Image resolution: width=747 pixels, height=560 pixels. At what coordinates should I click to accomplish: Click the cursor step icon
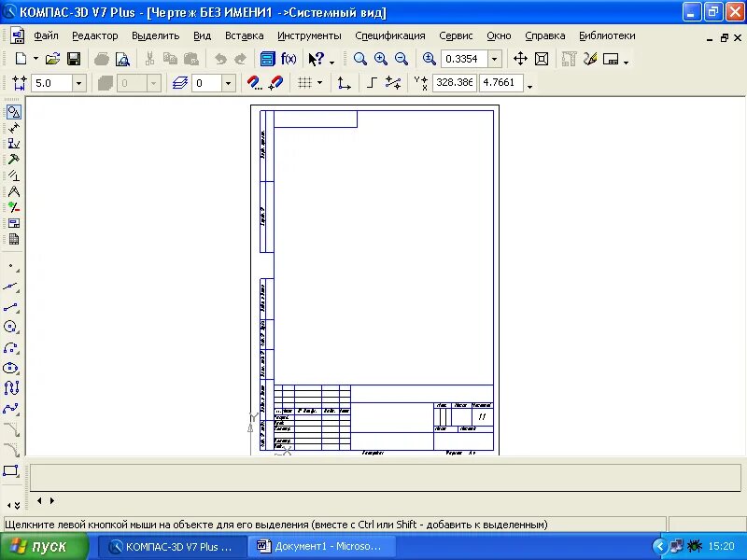coord(19,83)
